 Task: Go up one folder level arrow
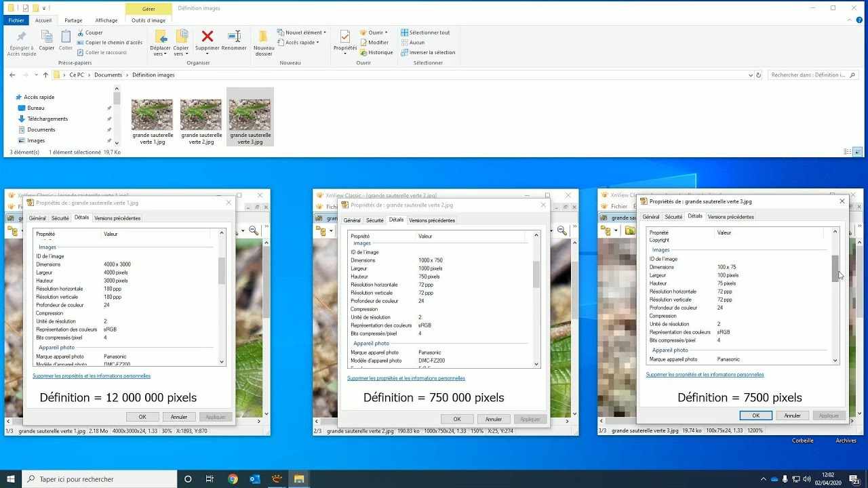45,75
